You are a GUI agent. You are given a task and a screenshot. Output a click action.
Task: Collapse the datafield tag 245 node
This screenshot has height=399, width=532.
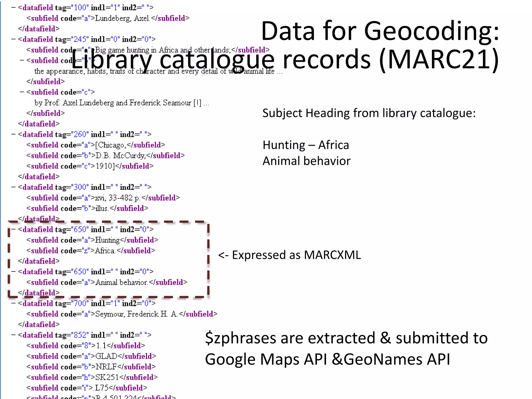[14, 39]
